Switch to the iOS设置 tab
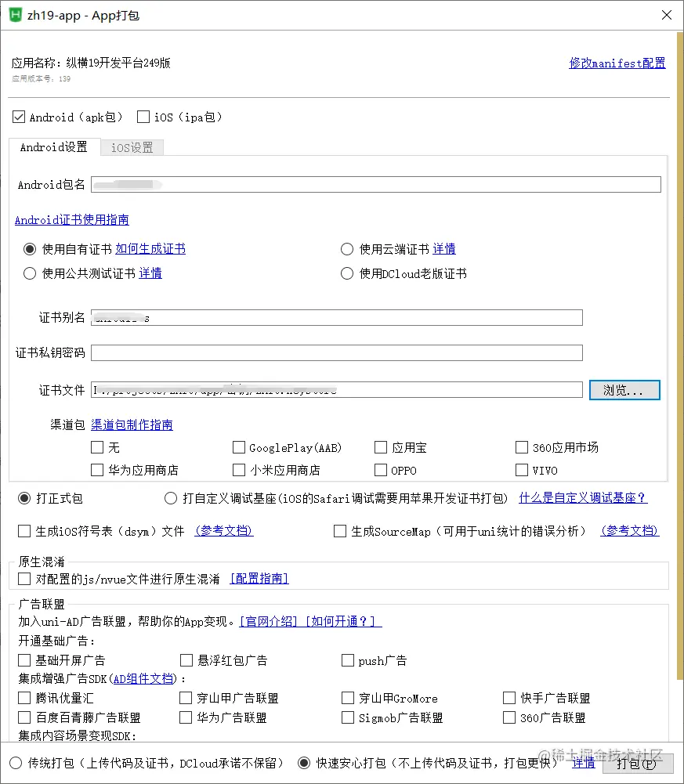Screen dimensions: 684x784 pyautogui.click(x=131, y=146)
